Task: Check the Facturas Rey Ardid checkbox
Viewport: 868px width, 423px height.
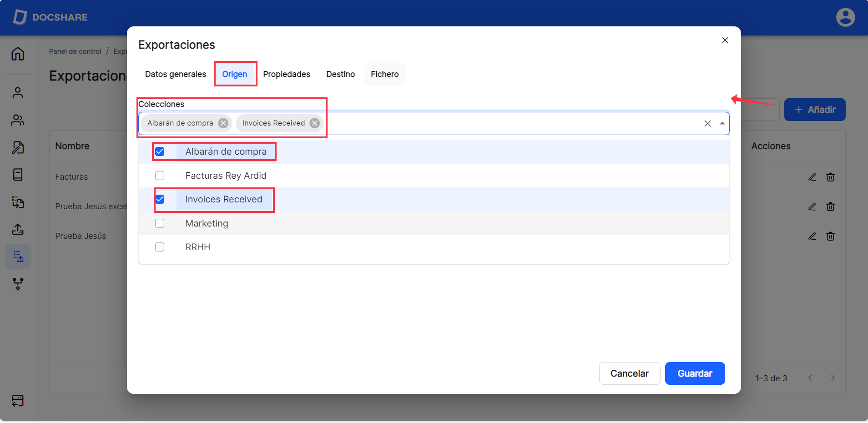Action: [160, 176]
